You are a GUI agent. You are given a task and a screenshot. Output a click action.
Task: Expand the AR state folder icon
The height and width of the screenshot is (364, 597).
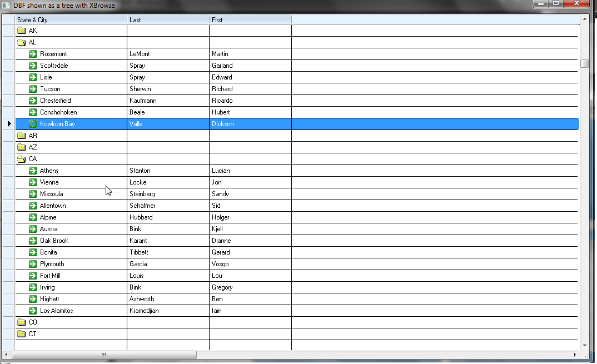(x=21, y=136)
